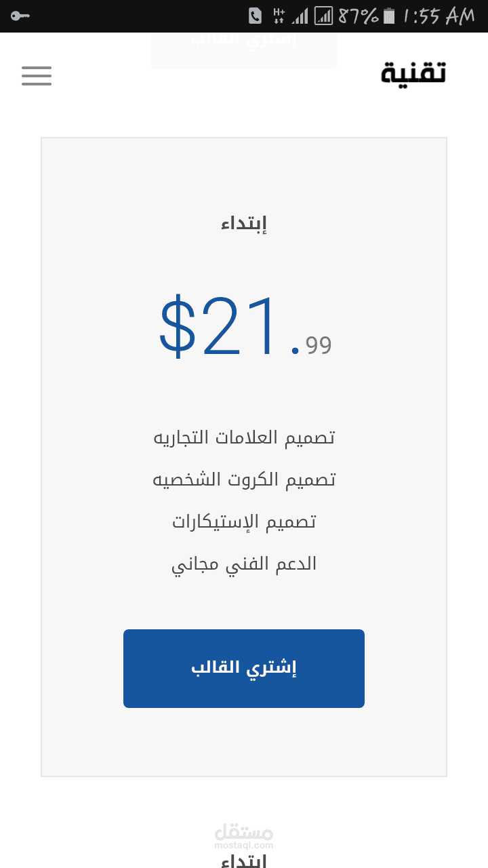Tap the 1:55 AM clock

point(439,16)
